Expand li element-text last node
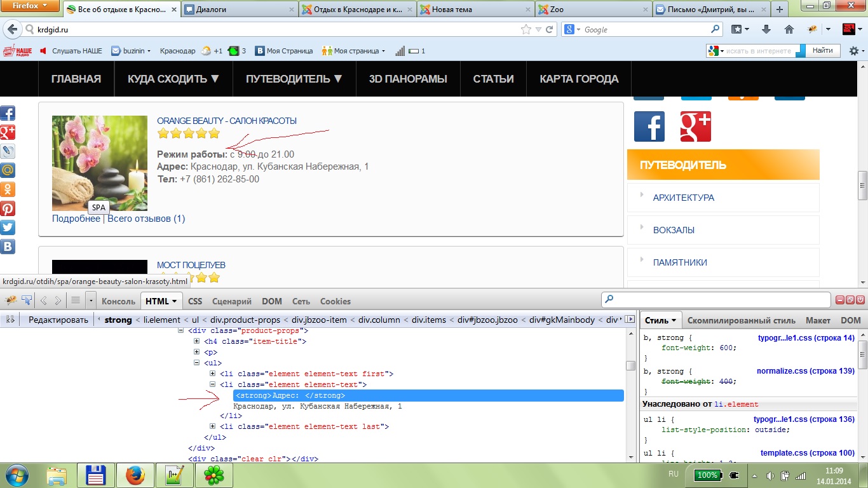This screenshot has height=488, width=868. 213,426
